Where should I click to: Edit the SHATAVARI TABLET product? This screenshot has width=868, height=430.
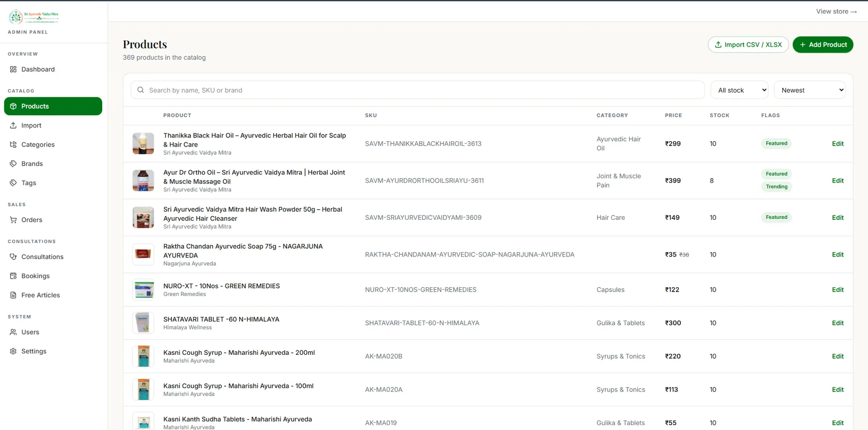(838, 323)
